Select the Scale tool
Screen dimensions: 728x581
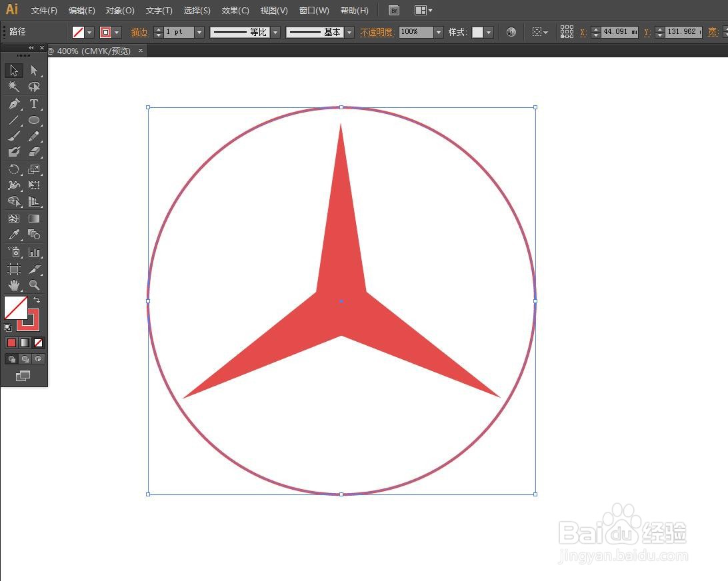(x=34, y=169)
